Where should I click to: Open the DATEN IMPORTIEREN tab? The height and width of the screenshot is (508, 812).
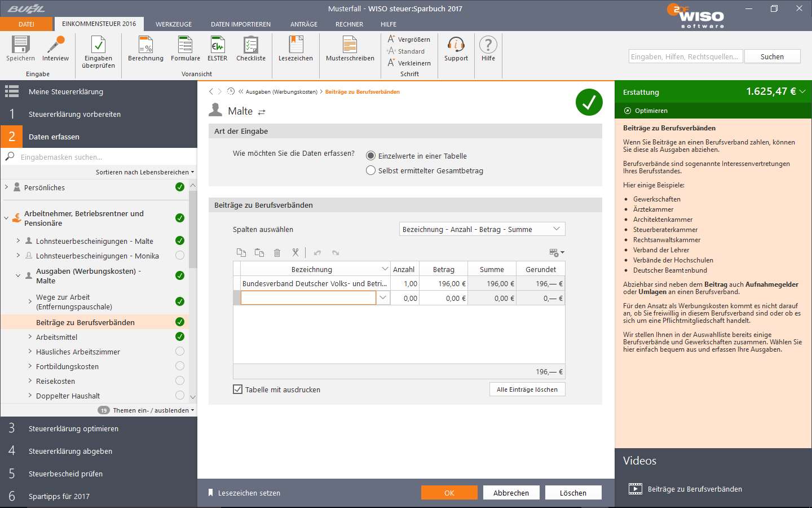click(x=241, y=24)
